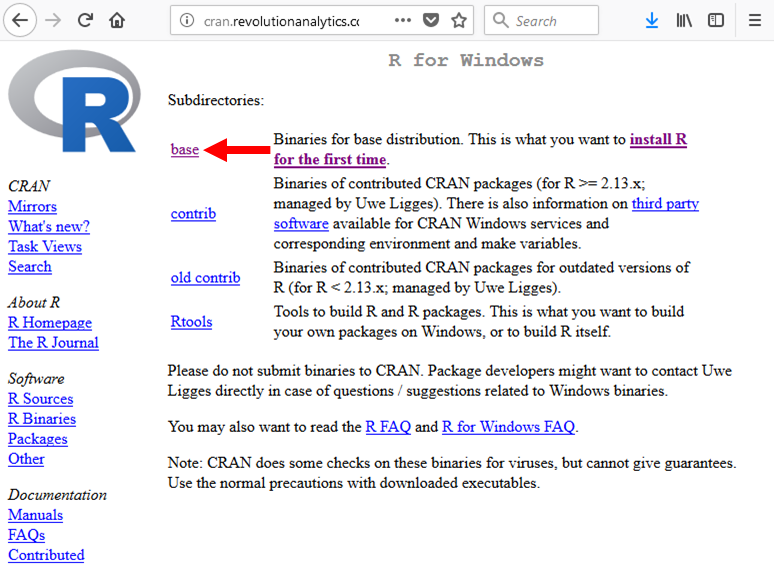Open the downloads panel

coord(652,20)
